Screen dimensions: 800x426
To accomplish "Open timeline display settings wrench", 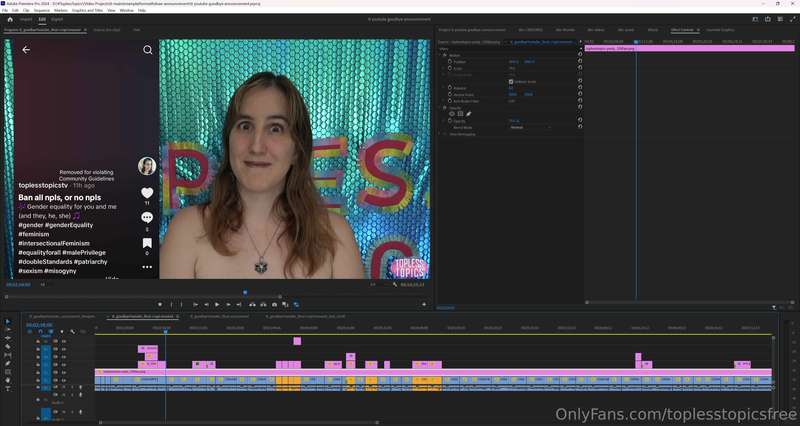I will point(72,332).
